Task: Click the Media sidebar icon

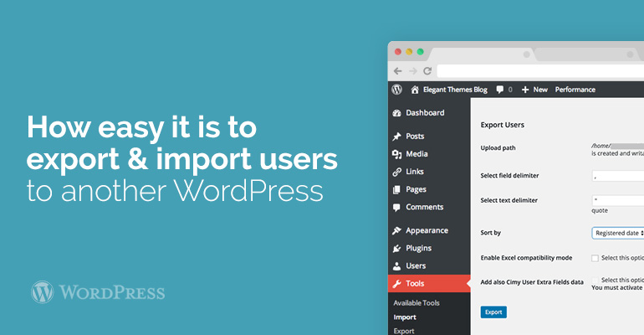Action: click(396, 154)
